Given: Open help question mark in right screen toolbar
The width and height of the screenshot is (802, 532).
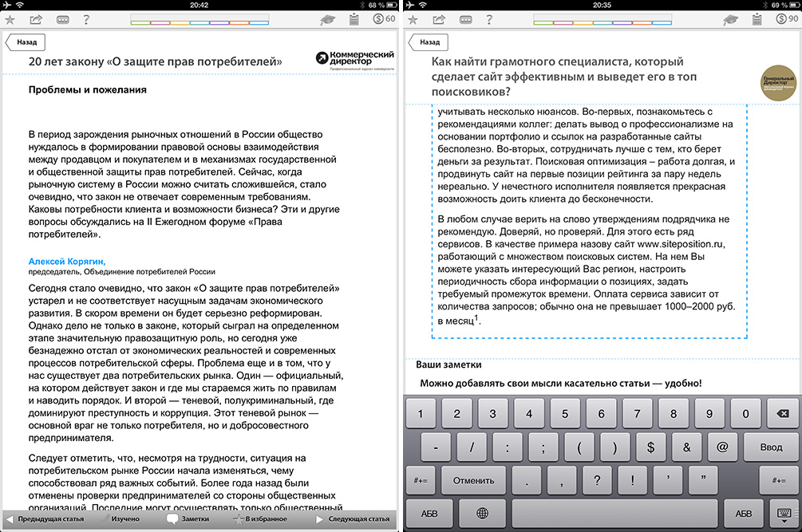Looking at the screenshot, I should click(489, 20).
